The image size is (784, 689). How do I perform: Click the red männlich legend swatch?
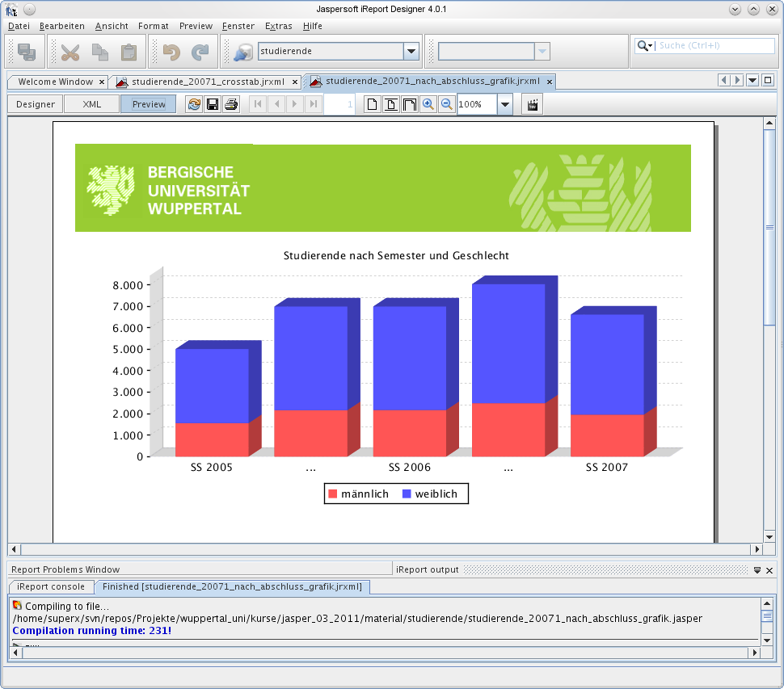(332, 494)
